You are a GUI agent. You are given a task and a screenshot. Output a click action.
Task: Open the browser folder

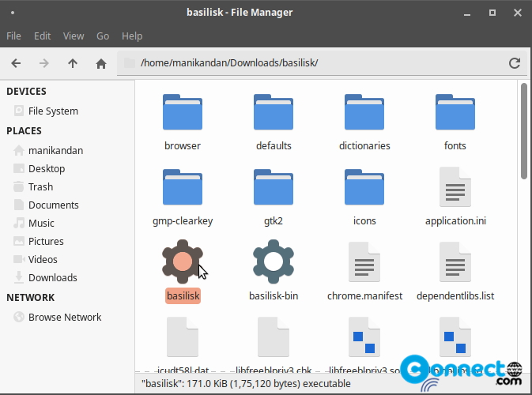click(183, 112)
